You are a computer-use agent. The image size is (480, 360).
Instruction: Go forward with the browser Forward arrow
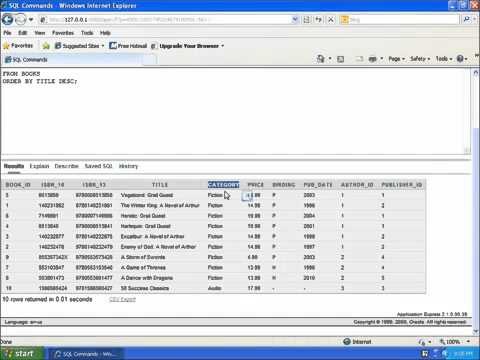pyautogui.click(x=21, y=20)
